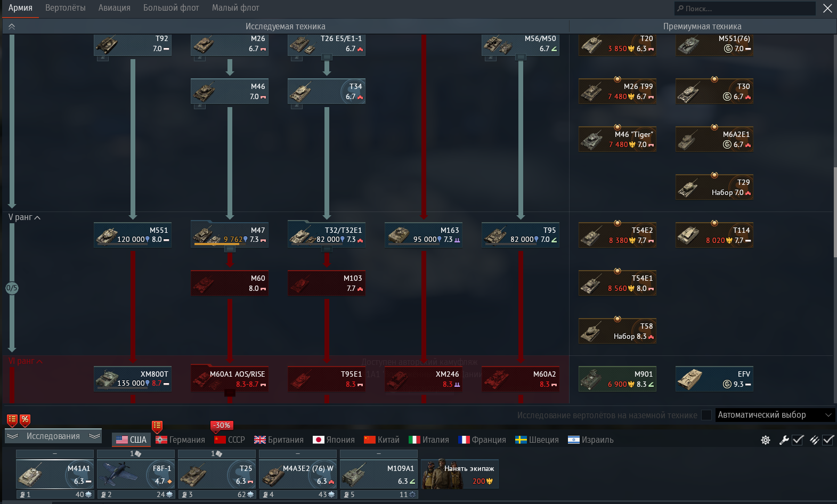Click the Нанять экипаж button
The image size is (837, 504).
pos(460,474)
